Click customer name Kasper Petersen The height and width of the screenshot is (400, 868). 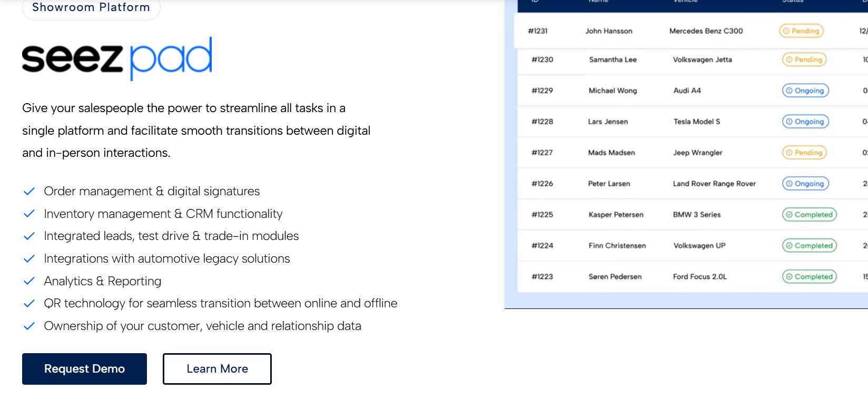616,215
